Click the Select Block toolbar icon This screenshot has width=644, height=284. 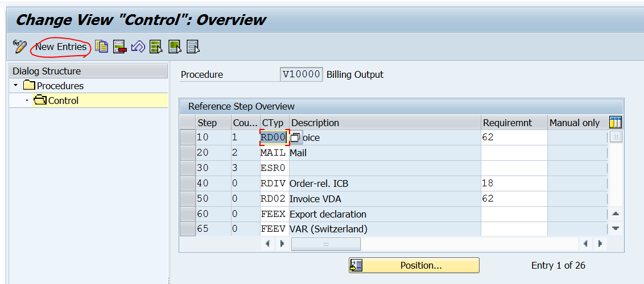pos(175,47)
